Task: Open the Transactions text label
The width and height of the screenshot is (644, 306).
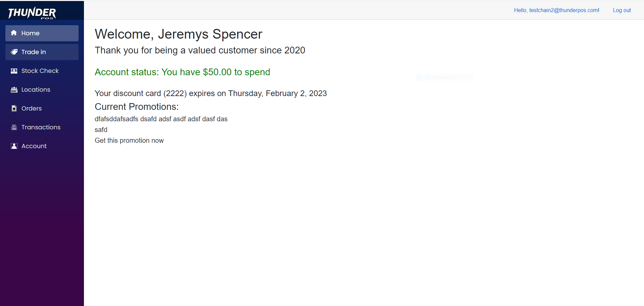Action: point(41,127)
